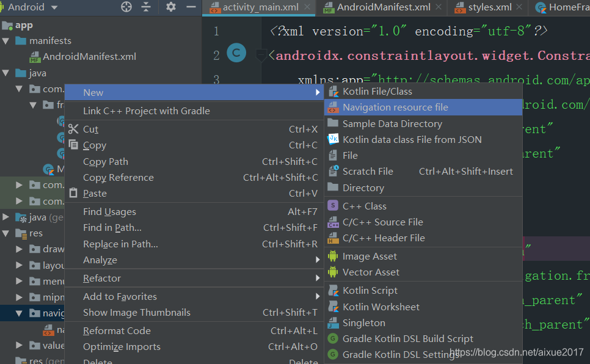Click Vector Asset android icon
Image resolution: width=590 pixels, height=364 pixels.
coord(333,272)
